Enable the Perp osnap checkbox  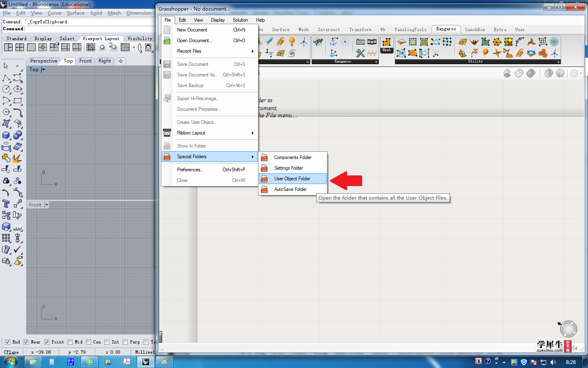[125, 342]
